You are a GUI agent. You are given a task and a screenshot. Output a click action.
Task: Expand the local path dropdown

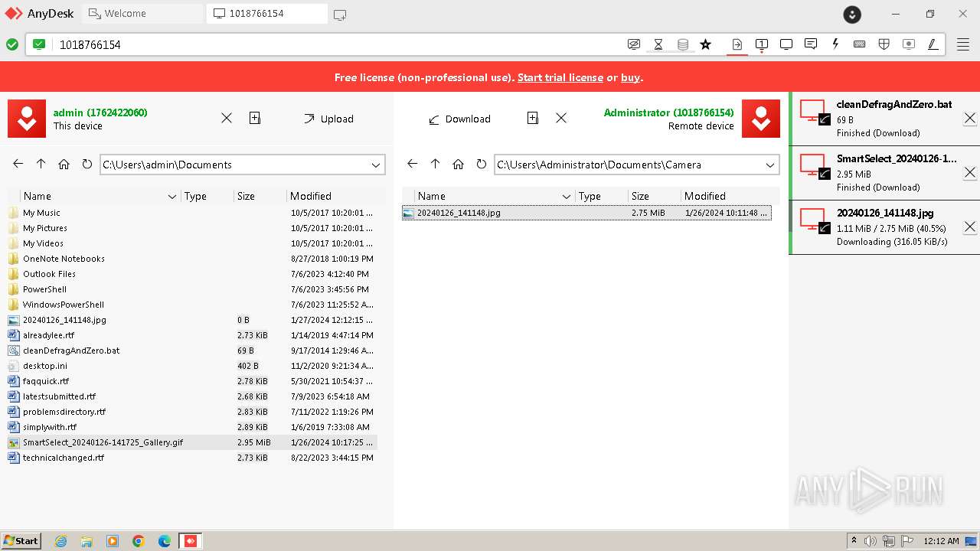(376, 165)
